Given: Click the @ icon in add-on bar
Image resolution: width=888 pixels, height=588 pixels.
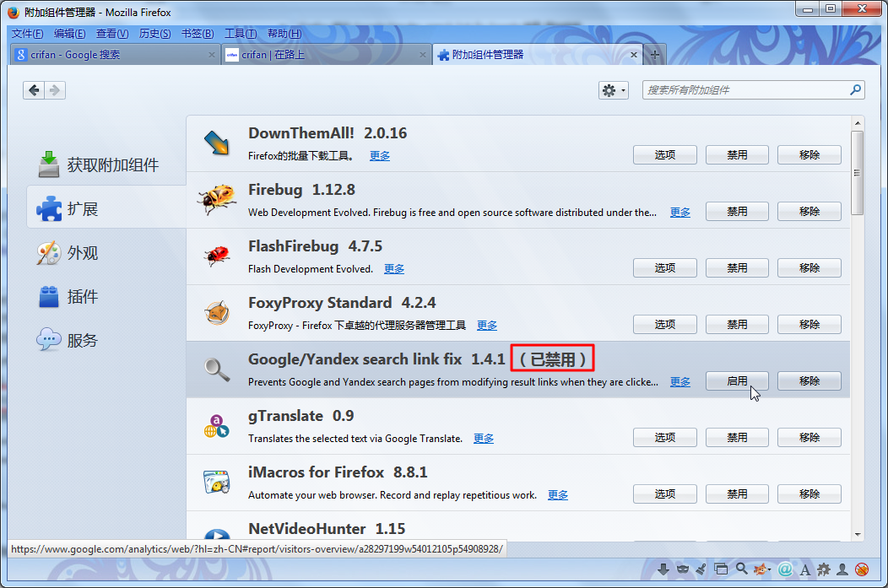Looking at the screenshot, I should click(785, 569).
